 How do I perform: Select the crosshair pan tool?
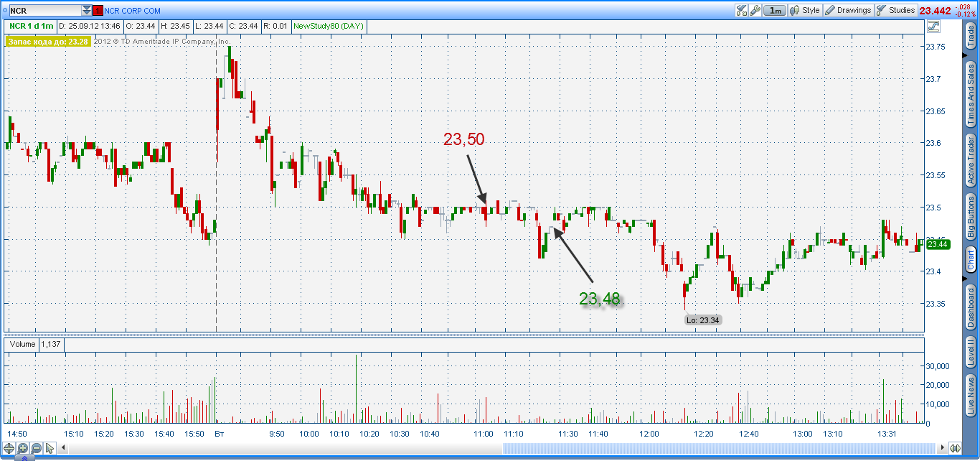tap(9, 448)
